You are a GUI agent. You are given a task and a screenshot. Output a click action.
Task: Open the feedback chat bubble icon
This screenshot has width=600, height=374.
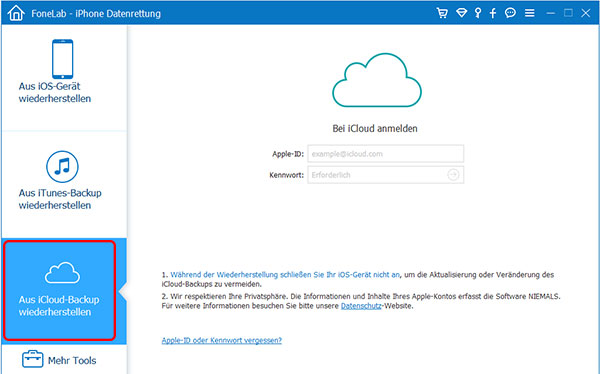(510, 13)
